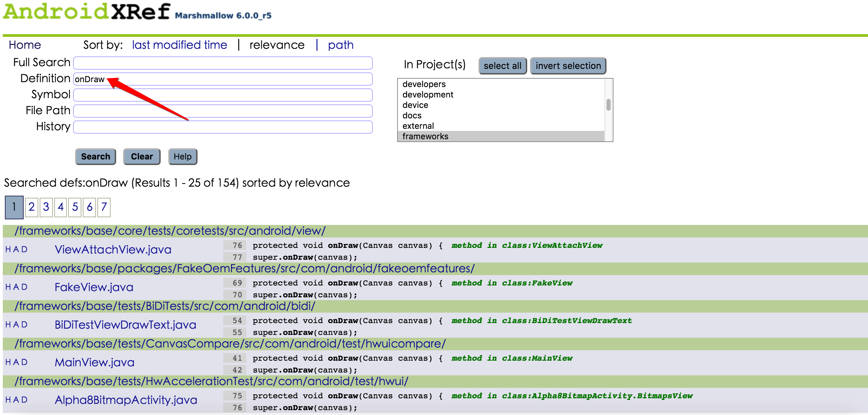Click A annotate link for FakeView.java

[16, 287]
